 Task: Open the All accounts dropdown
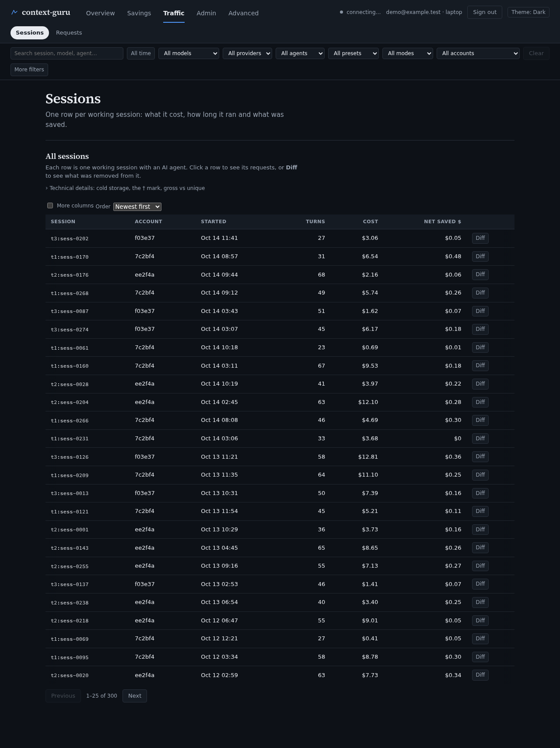pyautogui.click(x=478, y=53)
